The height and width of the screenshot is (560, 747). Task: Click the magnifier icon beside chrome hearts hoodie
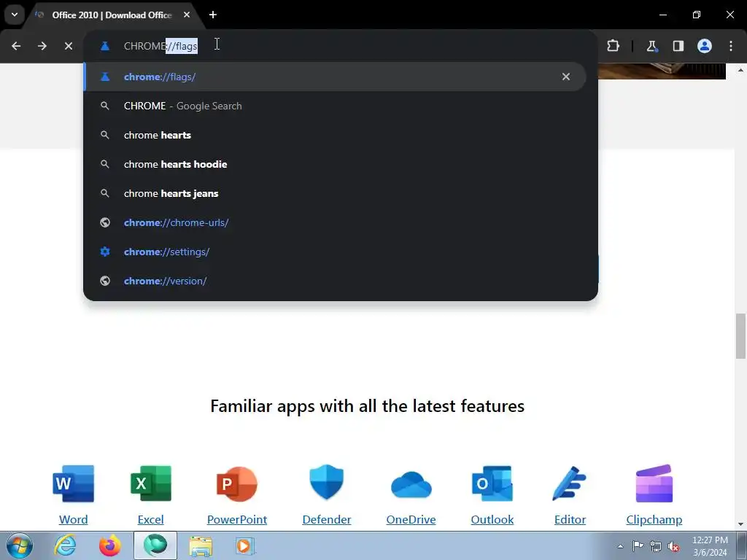click(x=105, y=164)
